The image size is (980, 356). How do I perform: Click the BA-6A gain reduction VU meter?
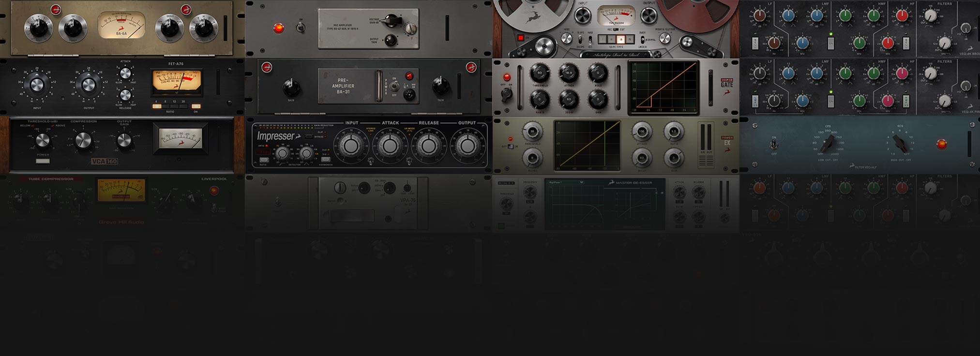pos(121,25)
